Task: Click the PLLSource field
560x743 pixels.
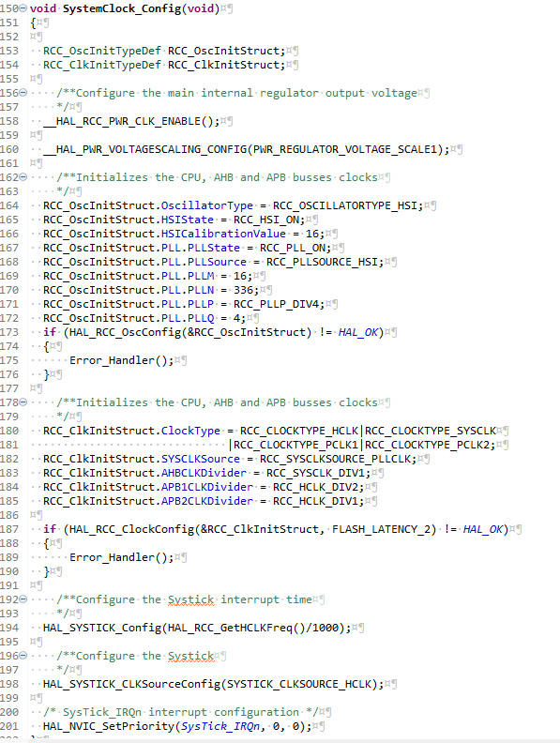Action: (217, 262)
